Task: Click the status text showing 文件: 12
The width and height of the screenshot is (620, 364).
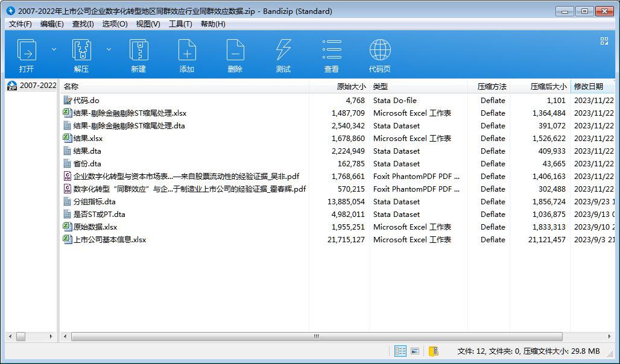Action: click(471, 351)
